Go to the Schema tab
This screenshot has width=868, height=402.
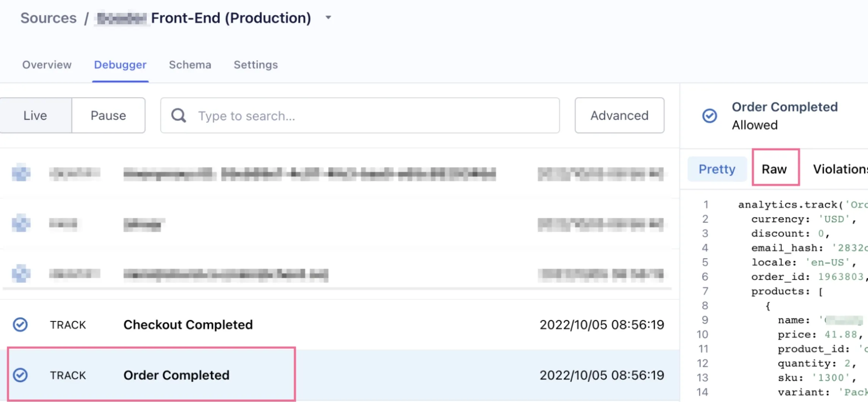(x=190, y=65)
